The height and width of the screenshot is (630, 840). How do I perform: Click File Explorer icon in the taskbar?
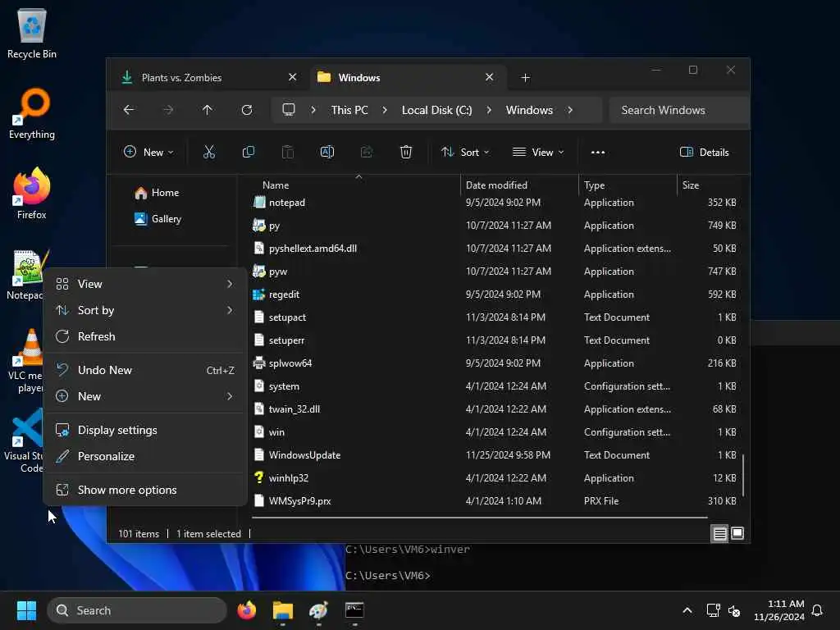click(283, 610)
